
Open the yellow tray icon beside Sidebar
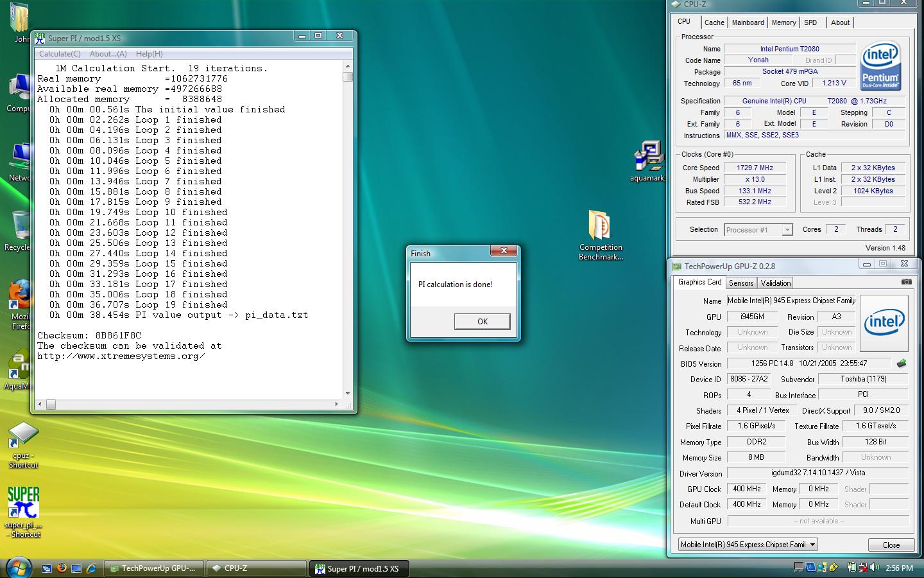pos(834,567)
